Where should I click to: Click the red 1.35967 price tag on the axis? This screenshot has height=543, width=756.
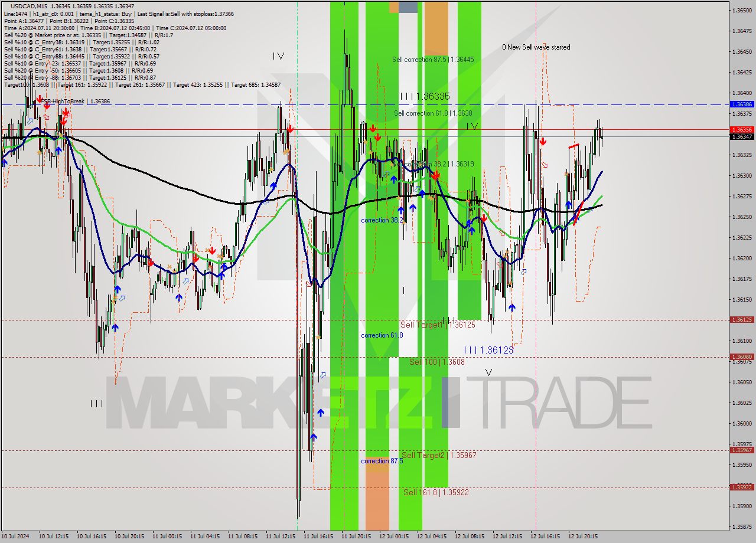(742, 450)
